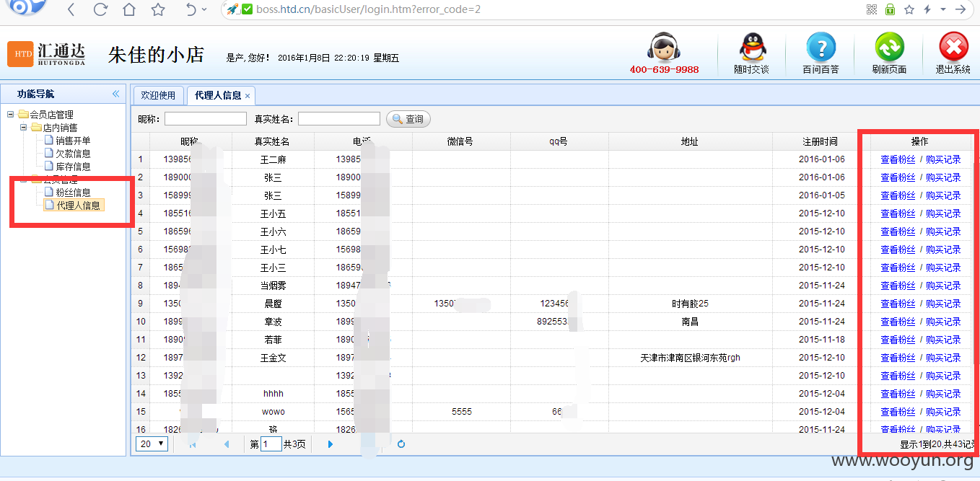This screenshot has width=980, height=481.
Task: Select the address cell 南昌
Action: point(690,322)
